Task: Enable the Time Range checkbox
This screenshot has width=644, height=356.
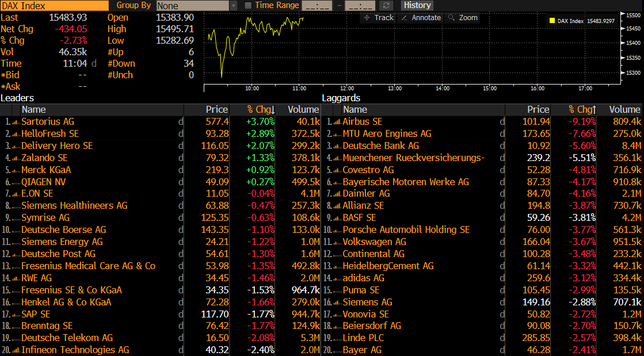Action: click(x=247, y=5)
